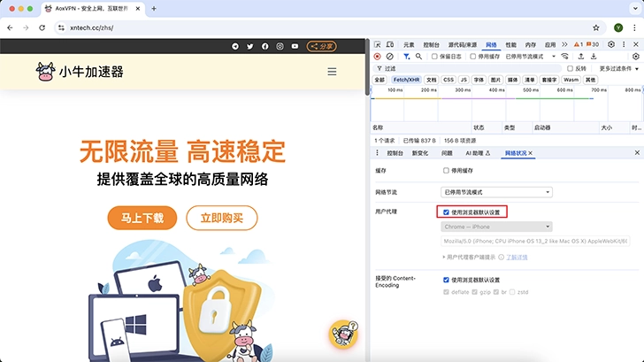Viewport: 644px width, 362px height.
Task: Open the 网络节流 throttling select box
Action: [496, 192]
